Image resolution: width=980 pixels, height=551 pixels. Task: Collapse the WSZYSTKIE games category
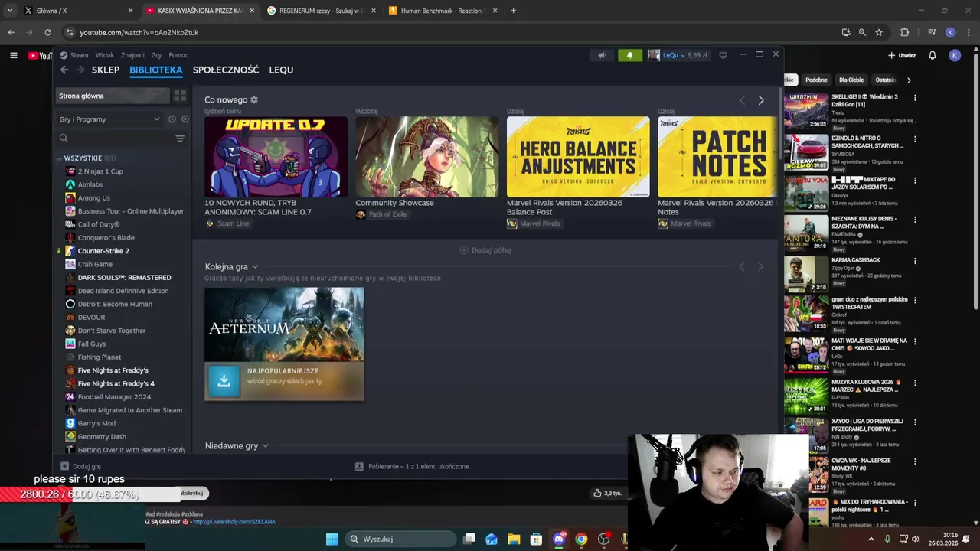coord(59,158)
